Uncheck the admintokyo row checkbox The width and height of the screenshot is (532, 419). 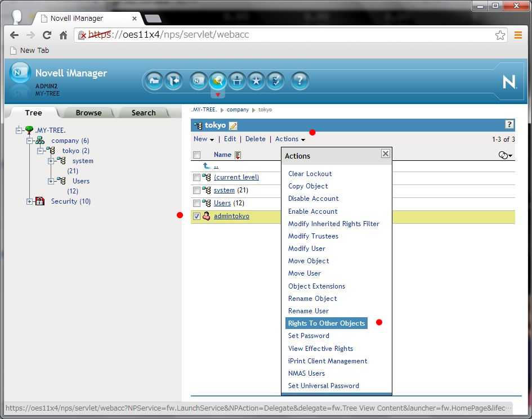pos(197,216)
